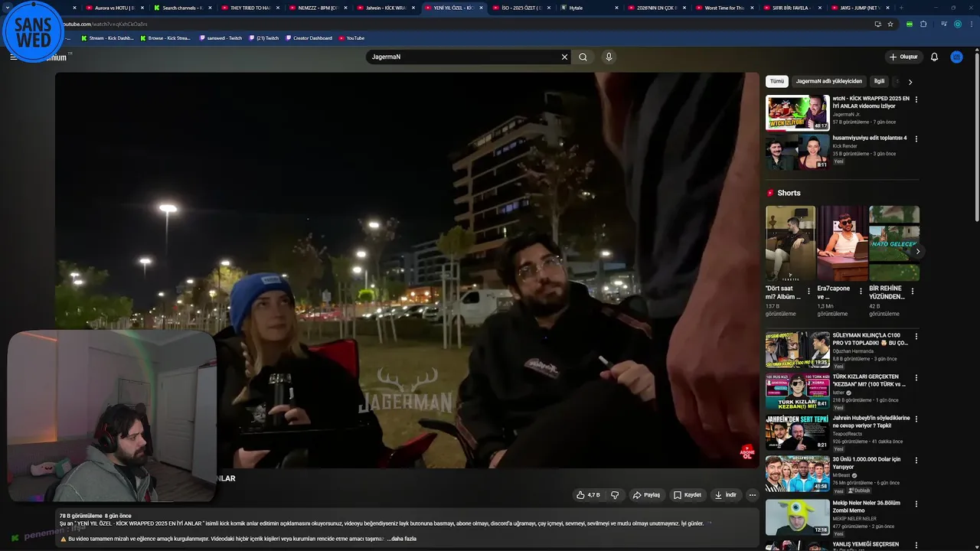Show more filter chips with the right arrow
980x551 pixels.
point(910,82)
